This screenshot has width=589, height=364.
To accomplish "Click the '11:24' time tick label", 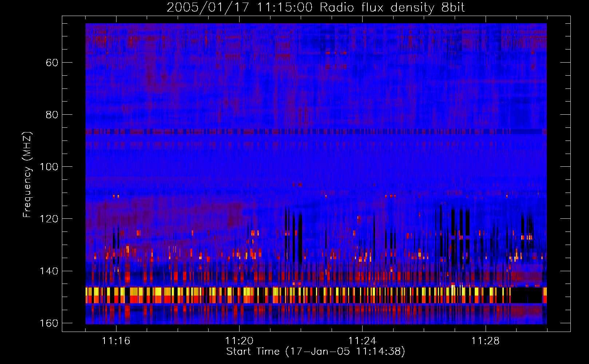I will coord(362,341).
